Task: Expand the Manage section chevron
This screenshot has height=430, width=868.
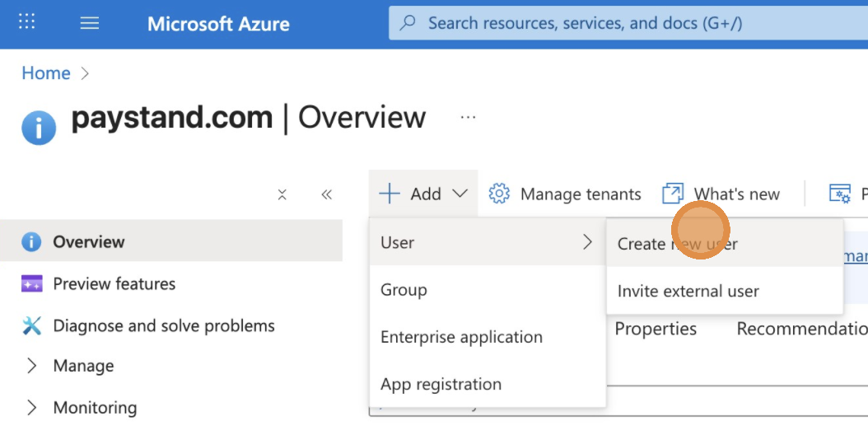Action: 31,366
